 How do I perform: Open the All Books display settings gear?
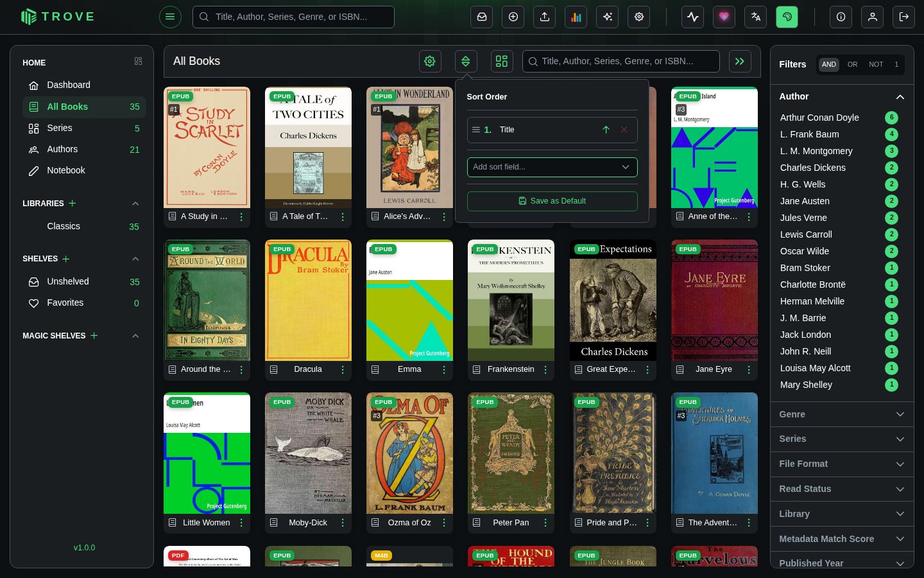click(x=430, y=62)
